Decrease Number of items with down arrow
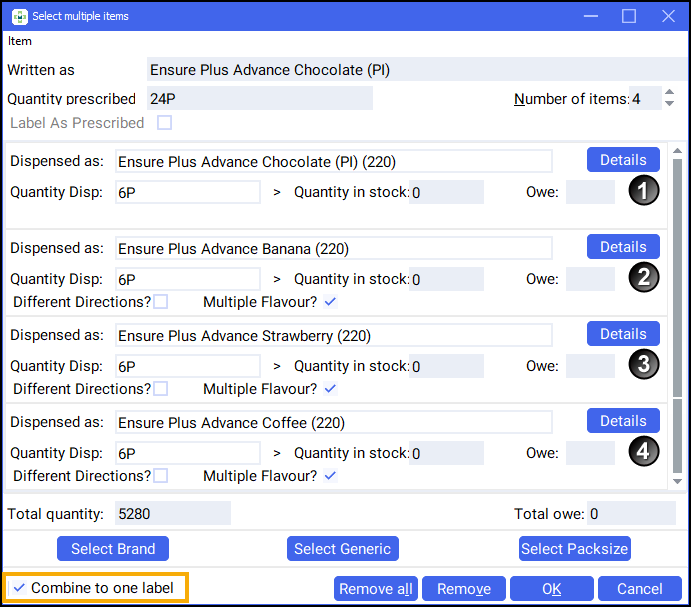 (669, 104)
